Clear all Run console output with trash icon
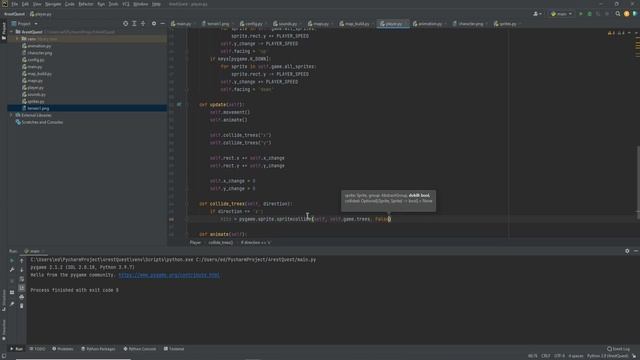The height and width of the screenshot is (360, 640). (x=22, y=306)
